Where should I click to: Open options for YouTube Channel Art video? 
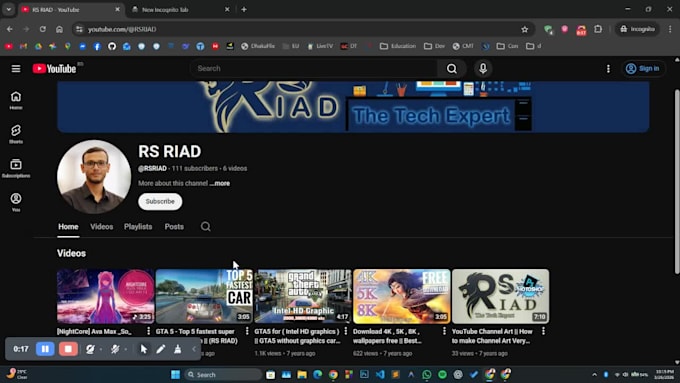pyautogui.click(x=543, y=331)
